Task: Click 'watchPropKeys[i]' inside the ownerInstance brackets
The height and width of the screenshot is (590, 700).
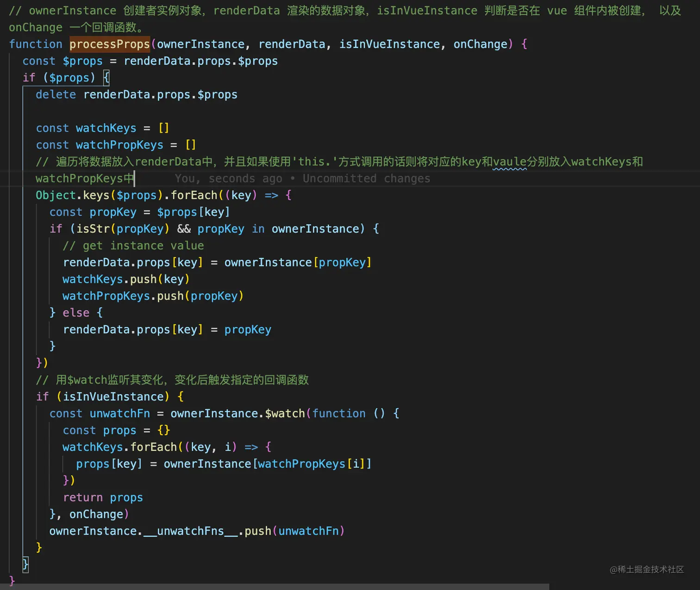Action: pyautogui.click(x=311, y=464)
